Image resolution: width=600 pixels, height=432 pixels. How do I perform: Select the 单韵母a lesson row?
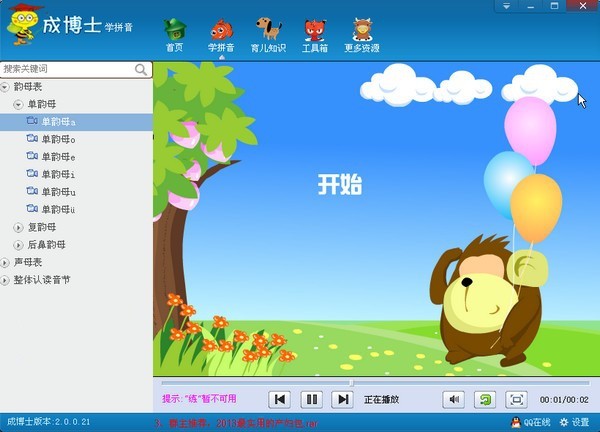pos(76,122)
